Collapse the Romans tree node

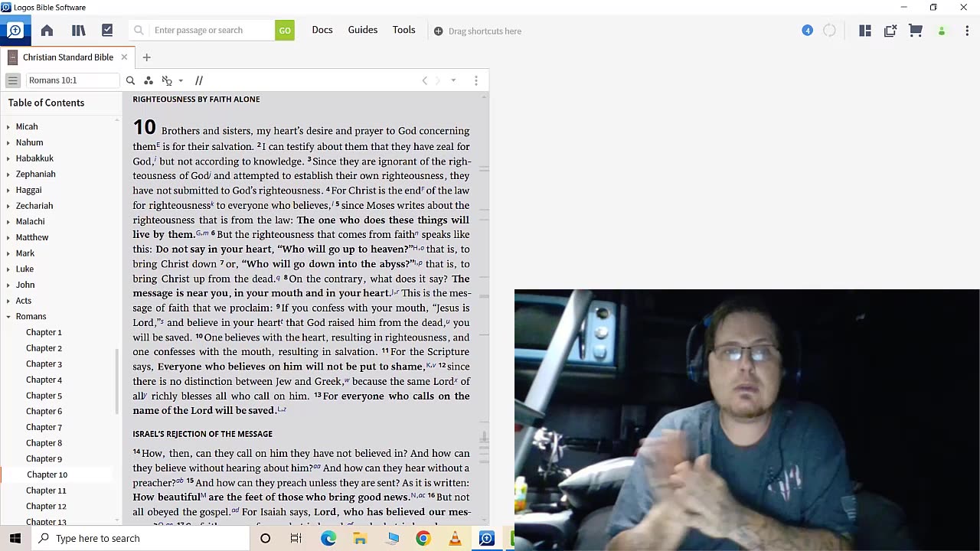click(x=8, y=317)
